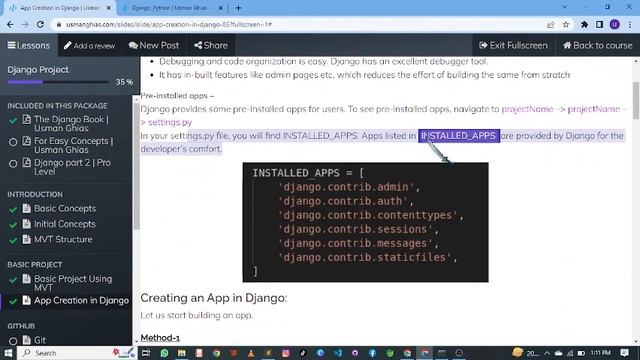Viewport: 640px width, 360px height.
Task: Open the notification center icon
Action: 624,353
